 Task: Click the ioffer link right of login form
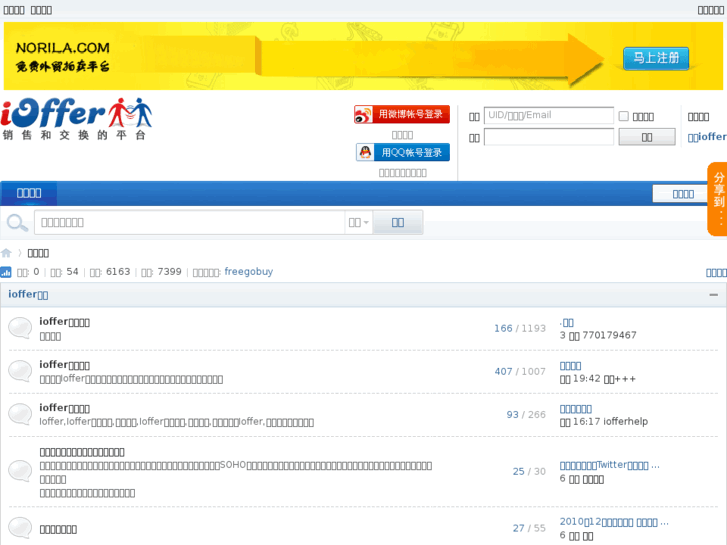coord(707,137)
